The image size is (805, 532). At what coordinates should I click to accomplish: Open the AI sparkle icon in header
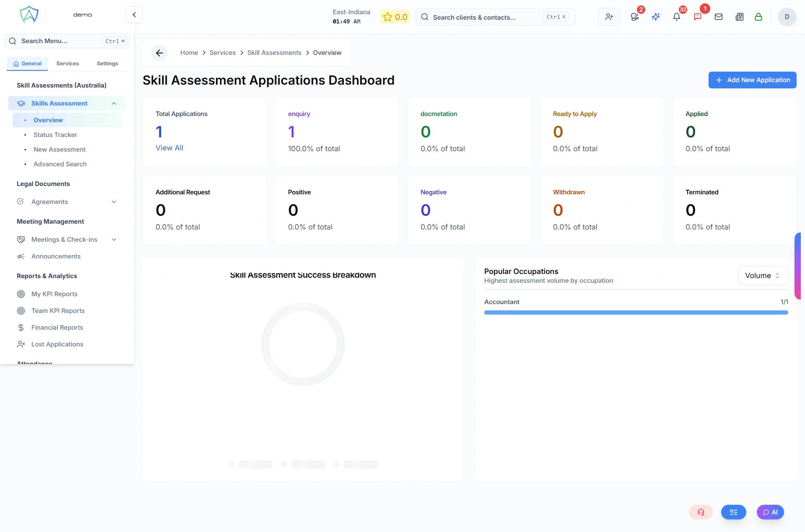pos(656,17)
